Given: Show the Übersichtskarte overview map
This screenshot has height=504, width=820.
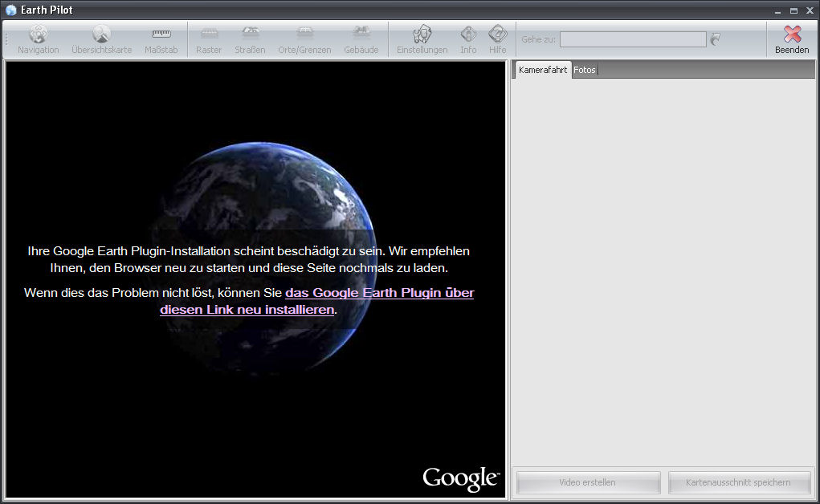Looking at the screenshot, I should pos(101,39).
